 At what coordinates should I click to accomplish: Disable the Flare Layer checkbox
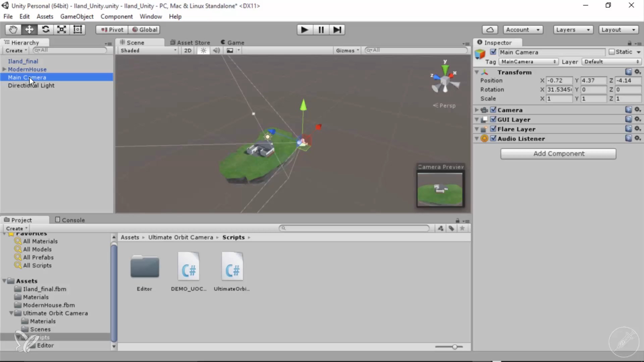click(493, 129)
